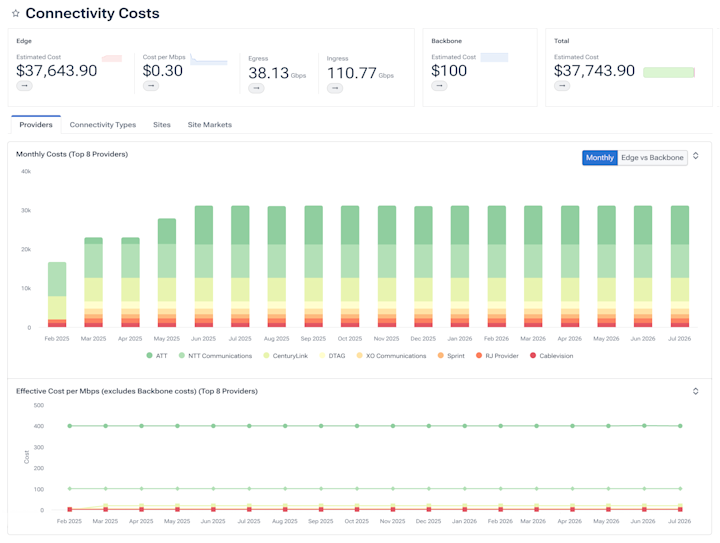Click the Egress value 38.13 Gbps
Screen dimensions: 720x543
(277, 73)
